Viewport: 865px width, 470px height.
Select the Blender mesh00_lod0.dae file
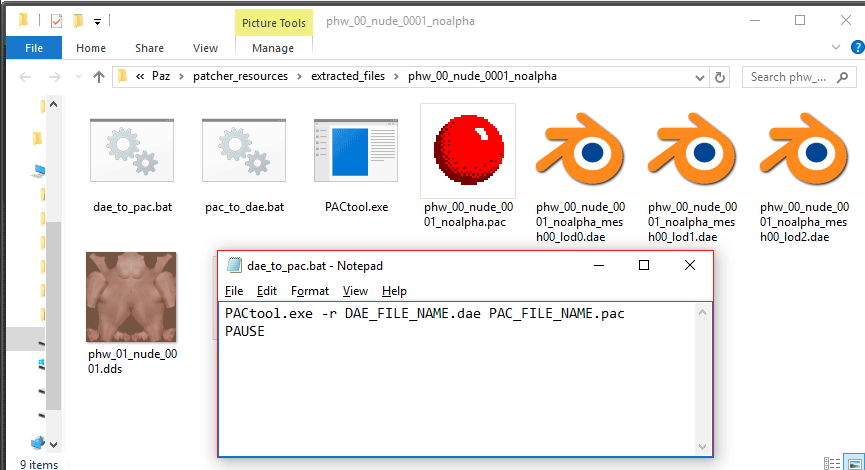[580, 152]
